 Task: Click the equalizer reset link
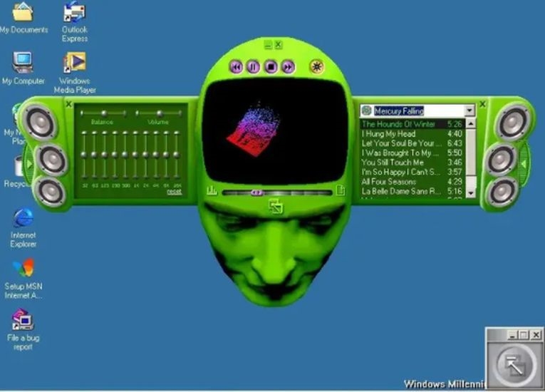(174, 191)
